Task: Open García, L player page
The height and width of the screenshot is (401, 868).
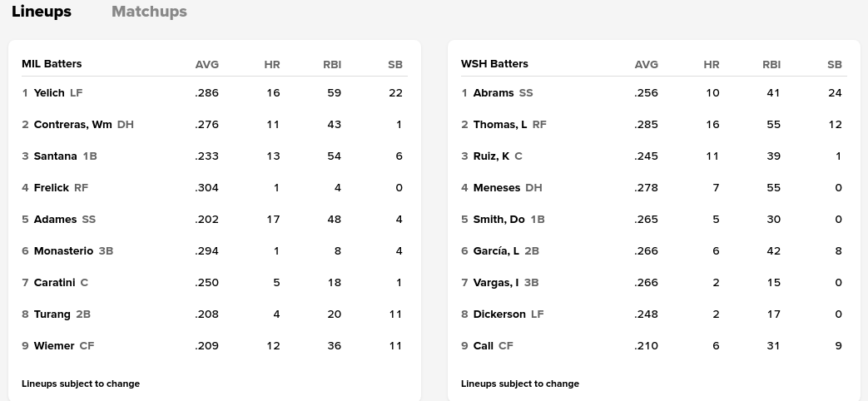Action: [x=496, y=251]
